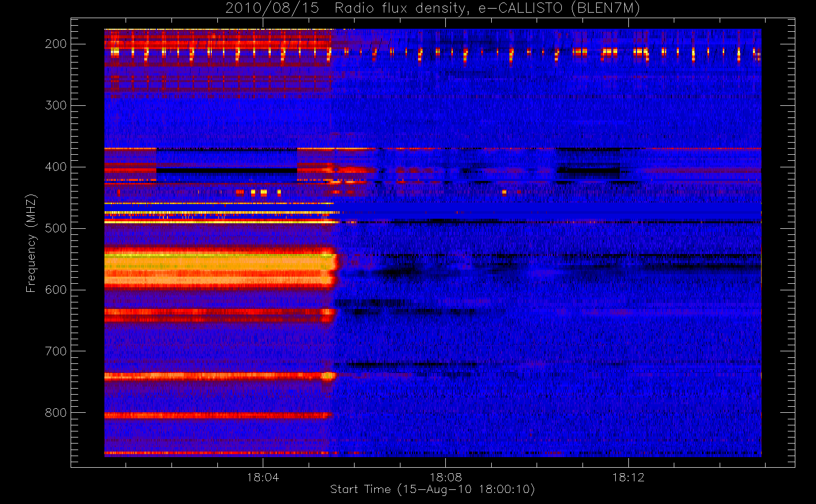The height and width of the screenshot is (504, 816).
Task: Click the 700 frequency tick label
Action: (56, 351)
